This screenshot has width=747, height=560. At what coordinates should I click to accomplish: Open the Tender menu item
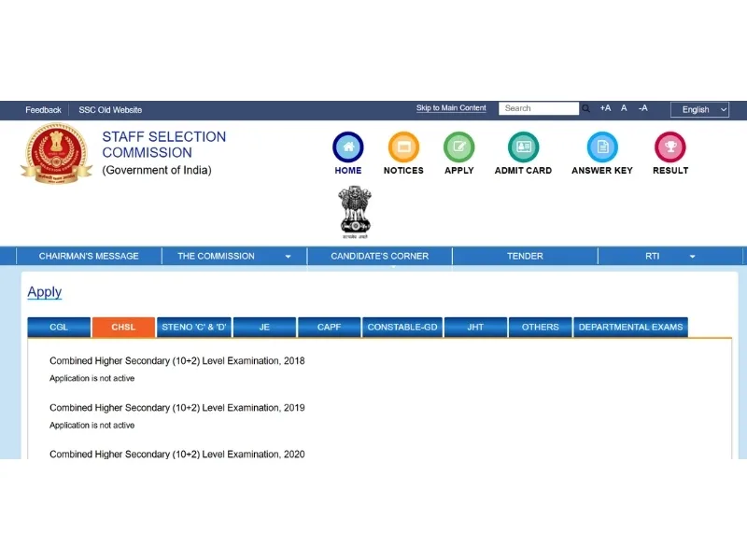click(x=525, y=256)
